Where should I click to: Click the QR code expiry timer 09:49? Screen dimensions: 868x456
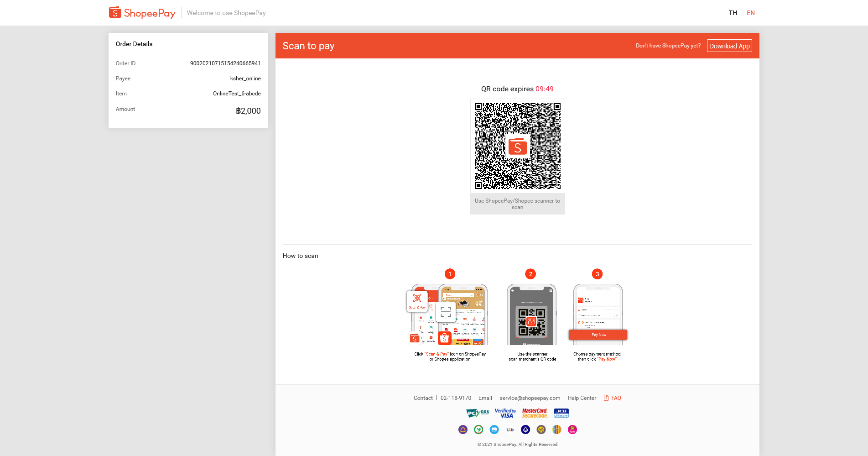pos(545,89)
